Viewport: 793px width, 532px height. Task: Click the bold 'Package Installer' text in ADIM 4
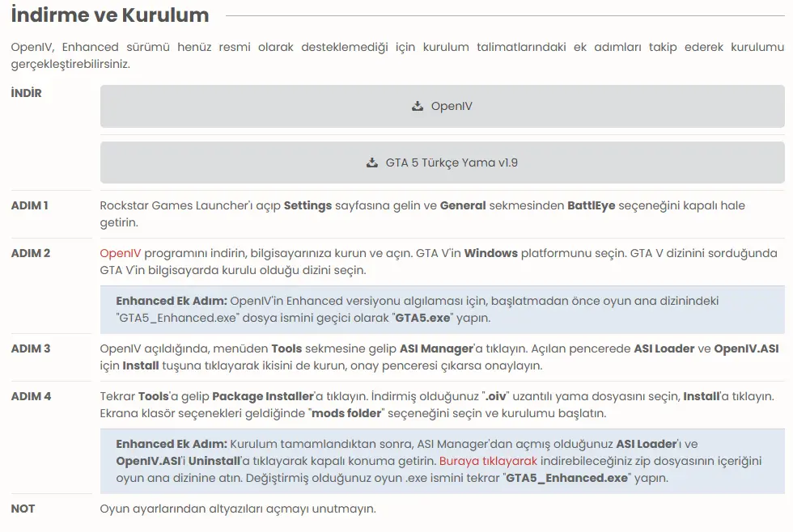coord(263,396)
